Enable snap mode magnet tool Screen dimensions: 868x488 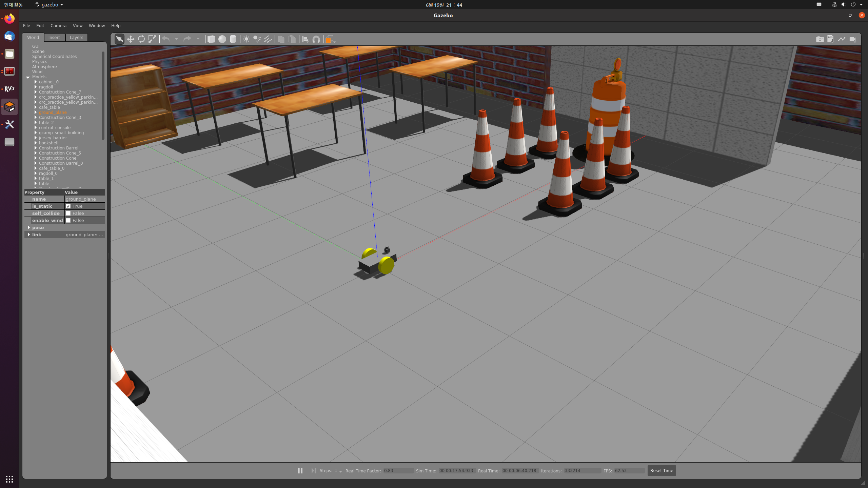point(316,39)
